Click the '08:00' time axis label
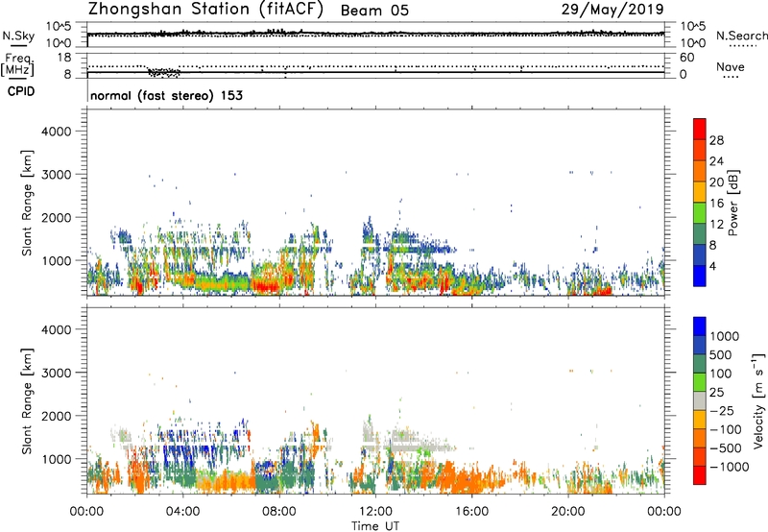This screenshot has height=532, width=768. 279,512
